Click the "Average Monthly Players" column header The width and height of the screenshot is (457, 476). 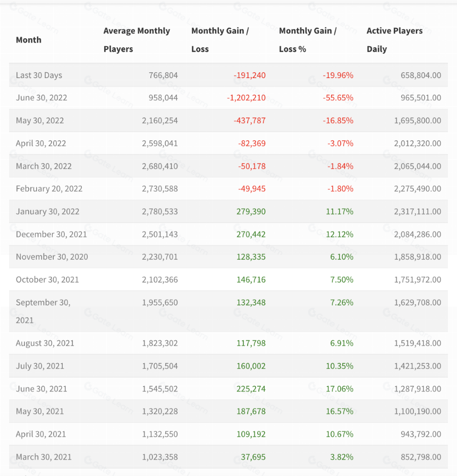point(137,40)
